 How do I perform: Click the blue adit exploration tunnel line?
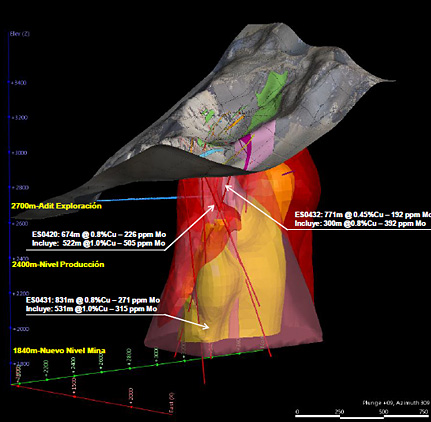137,199
